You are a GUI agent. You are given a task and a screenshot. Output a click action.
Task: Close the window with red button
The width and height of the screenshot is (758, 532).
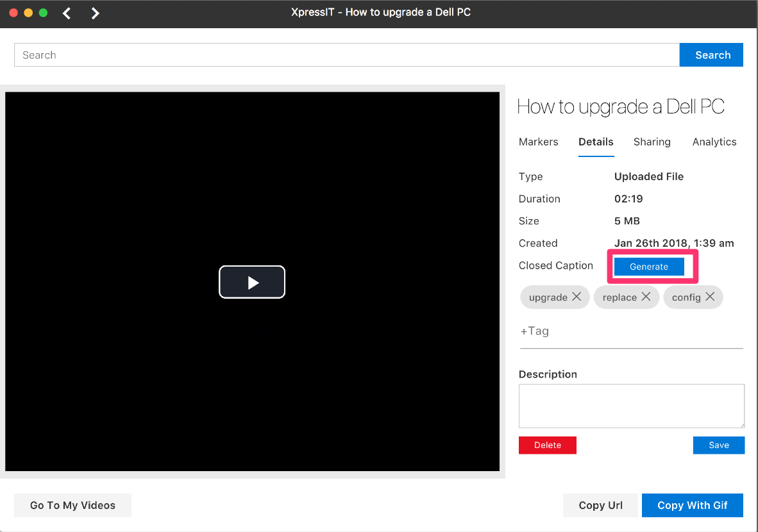(13, 13)
